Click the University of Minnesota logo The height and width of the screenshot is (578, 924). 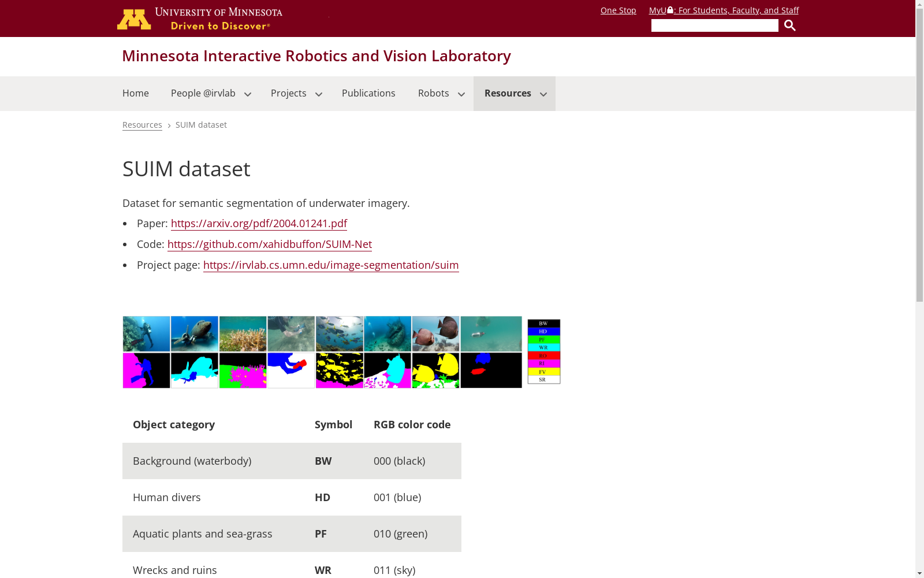pos(199,18)
